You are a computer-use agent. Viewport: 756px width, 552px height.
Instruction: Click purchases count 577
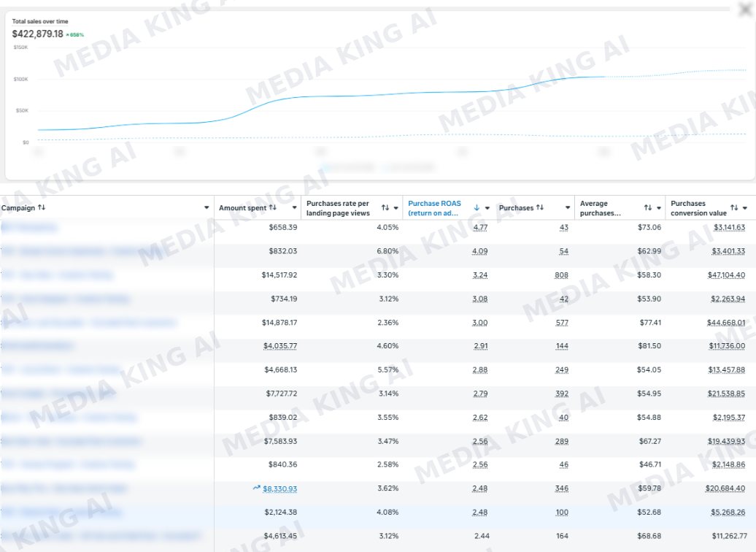click(562, 323)
